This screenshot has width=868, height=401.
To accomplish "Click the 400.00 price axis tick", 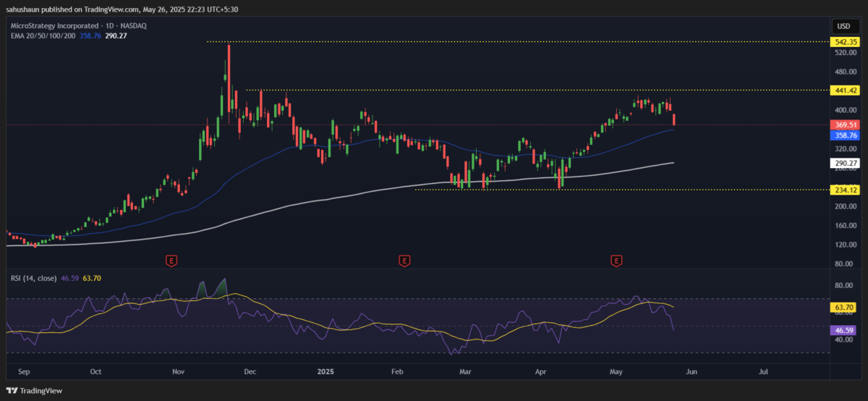I will point(845,110).
